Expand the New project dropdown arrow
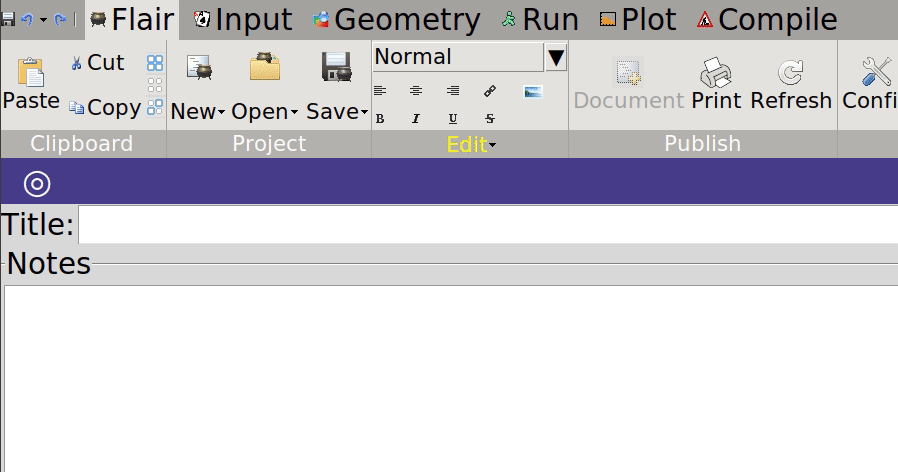 (222, 112)
